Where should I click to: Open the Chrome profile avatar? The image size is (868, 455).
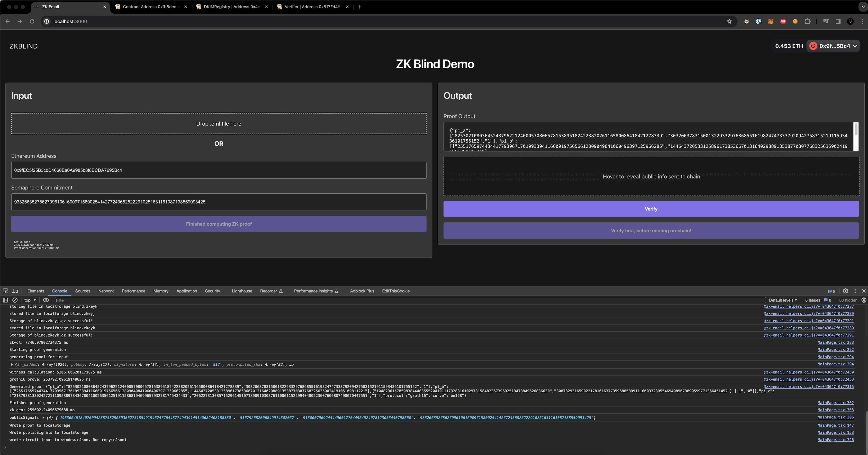(x=850, y=21)
